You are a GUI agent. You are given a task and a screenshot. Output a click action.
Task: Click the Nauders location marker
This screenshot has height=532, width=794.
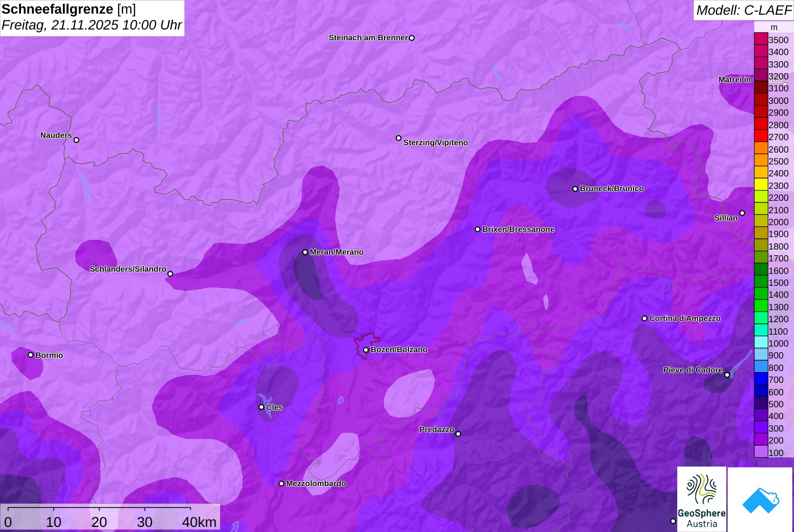[77, 140]
